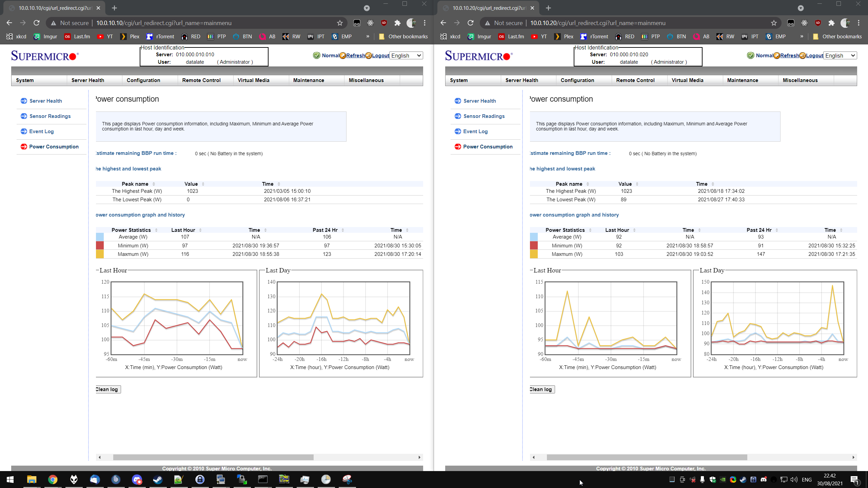Click the uBlock Origin icon in left browser
Viewport: 868px width, 488px height.
coord(384,23)
